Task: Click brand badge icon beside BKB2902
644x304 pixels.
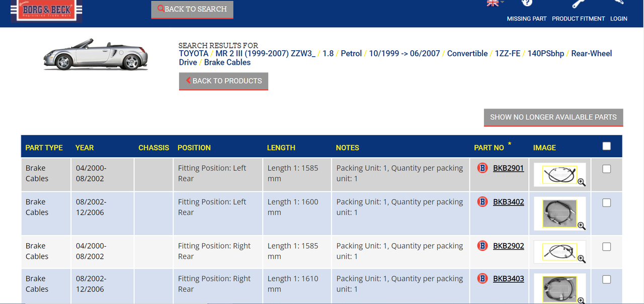Action: [482, 246]
